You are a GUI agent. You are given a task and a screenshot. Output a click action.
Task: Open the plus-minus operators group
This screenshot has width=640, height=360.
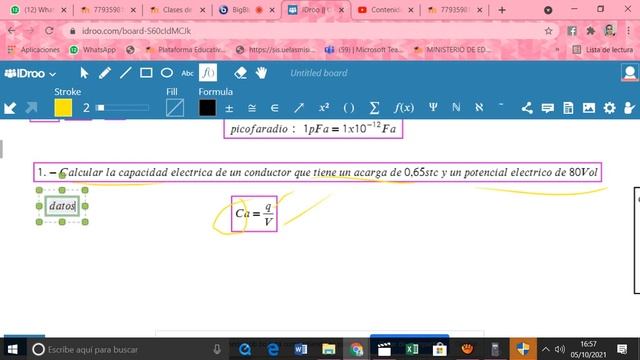click(x=229, y=108)
